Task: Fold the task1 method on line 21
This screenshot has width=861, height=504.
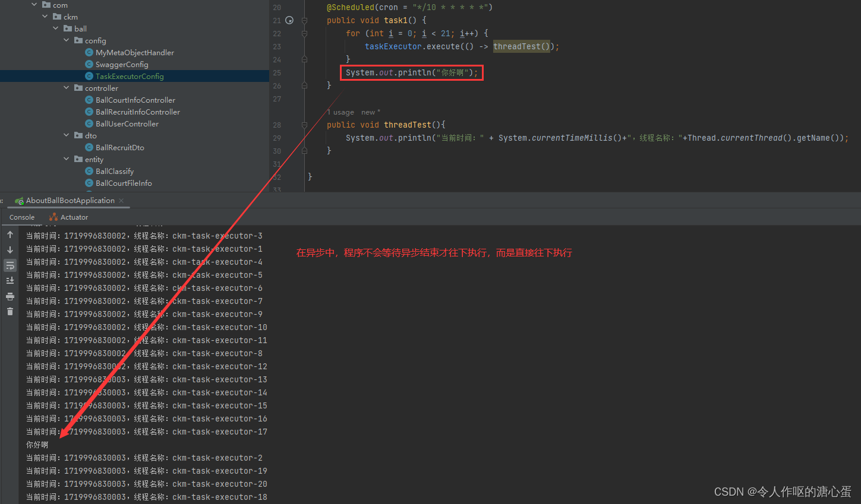Action: (x=304, y=20)
